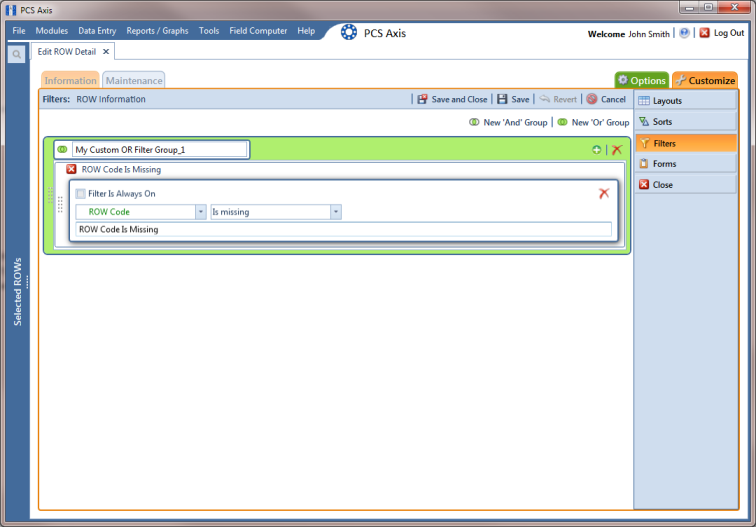
Task: Click the green plus add filter icon
Action: pyautogui.click(x=596, y=150)
